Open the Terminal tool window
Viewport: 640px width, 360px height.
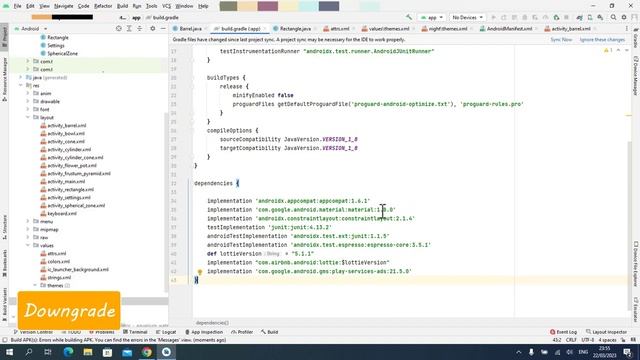coord(135,332)
